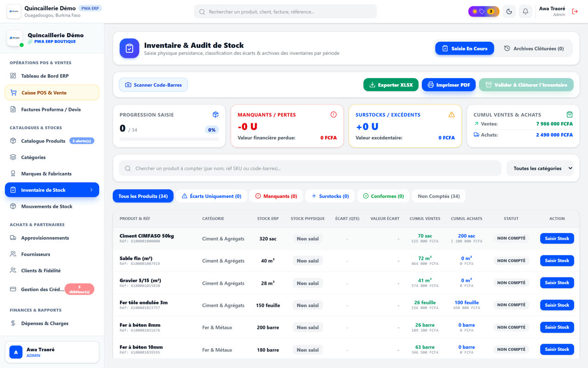The image size is (588, 368).
Task: Expand the Inventaire de Stock chevron
Action: click(x=91, y=190)
